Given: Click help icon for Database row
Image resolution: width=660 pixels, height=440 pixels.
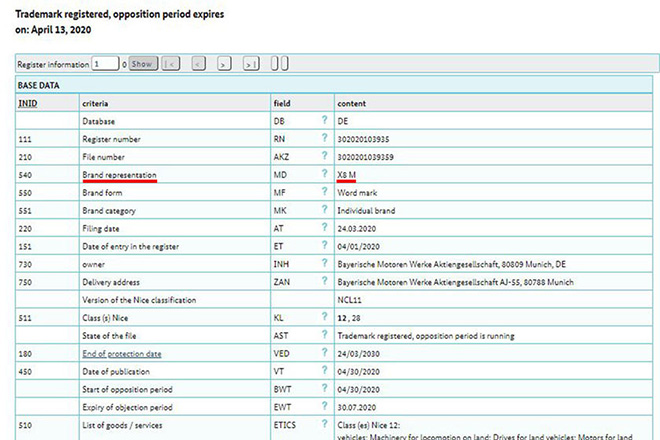Looking at the screenshot, I should coord(324,121).
